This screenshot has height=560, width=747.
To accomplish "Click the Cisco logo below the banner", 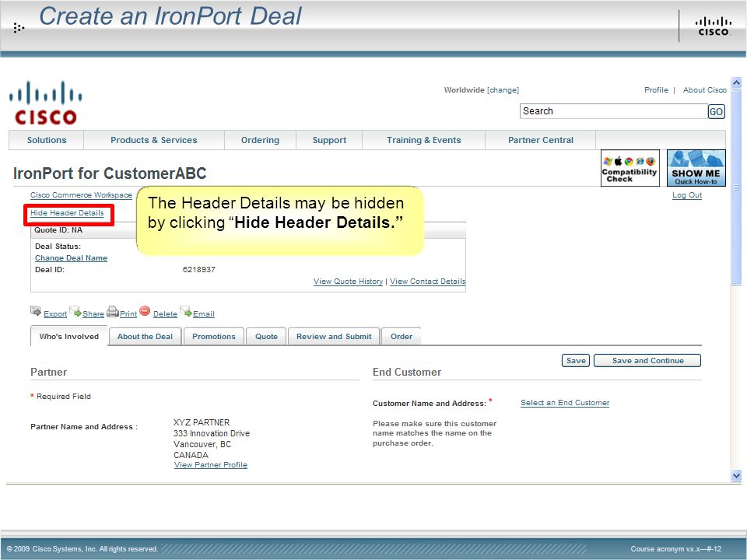I will 46,103.
